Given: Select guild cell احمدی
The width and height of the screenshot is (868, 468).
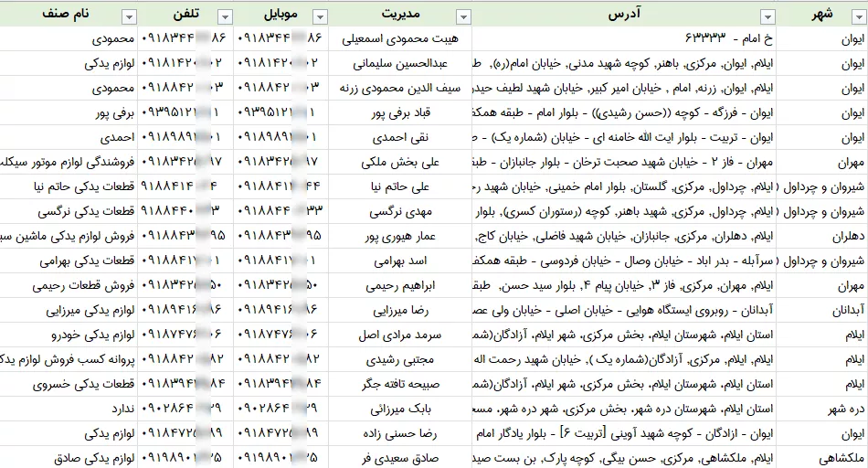Looking at the screenshot, I should tap(69, 137).
